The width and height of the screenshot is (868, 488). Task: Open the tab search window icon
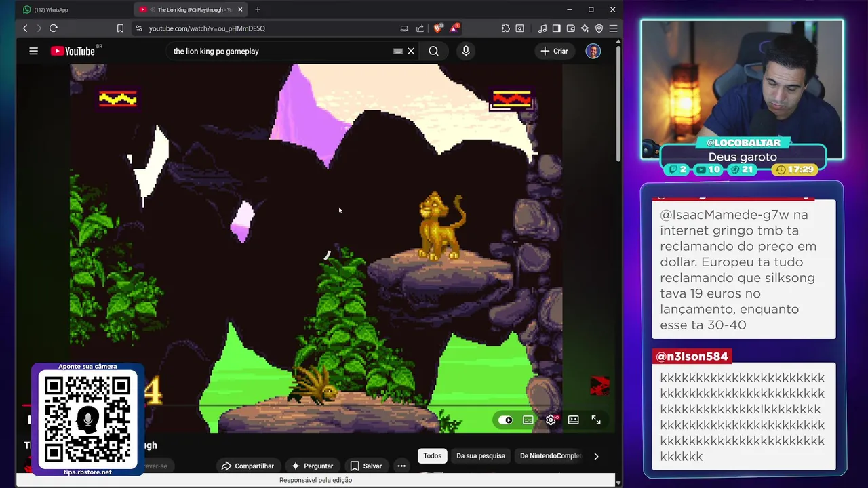[519, 28]
